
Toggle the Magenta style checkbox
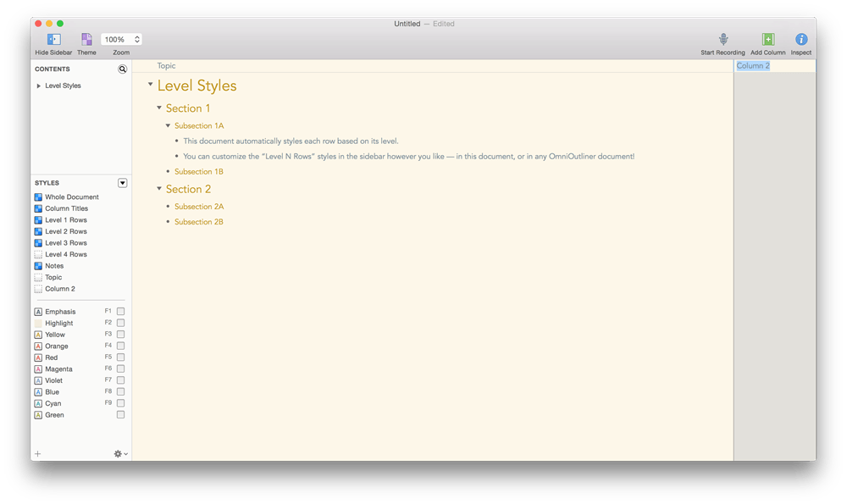pos(120,368)
